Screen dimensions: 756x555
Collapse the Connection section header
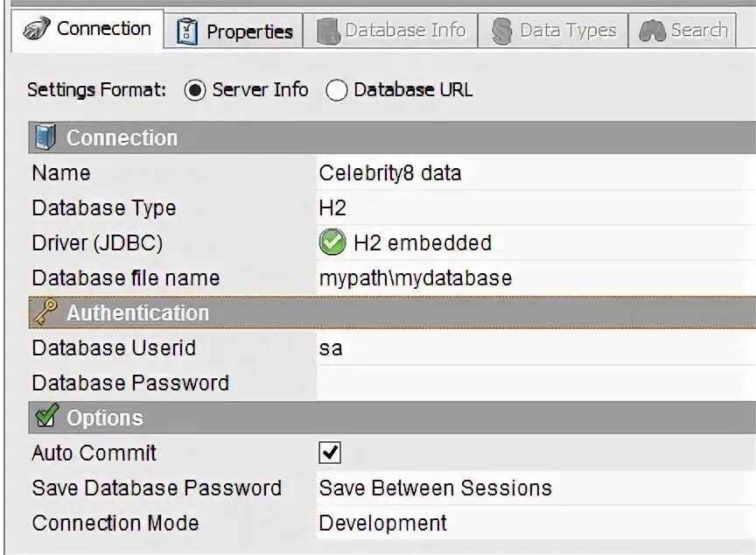122,137
